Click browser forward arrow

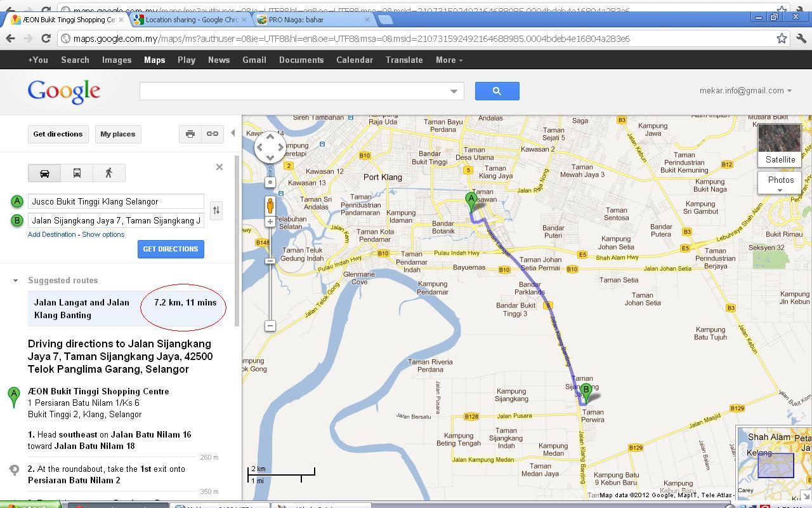[x=28, y=38]
